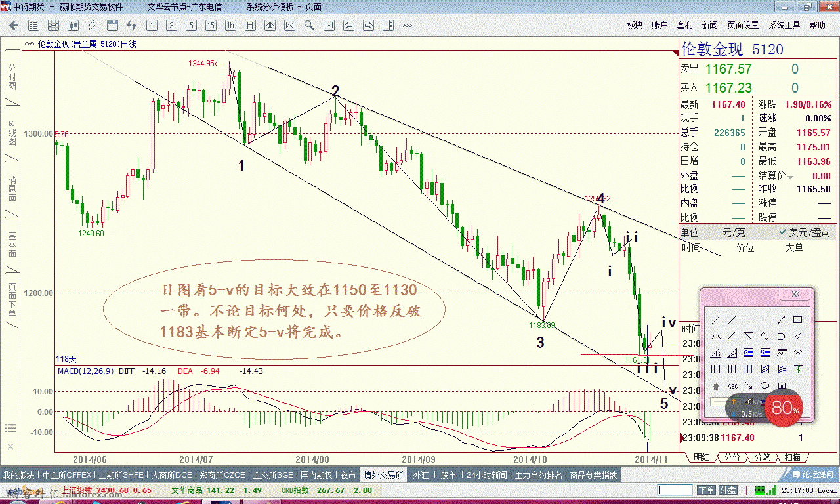The image size is (840, 504).
Task: Open the 套利 menu
Action: click(x=684, y=25)
